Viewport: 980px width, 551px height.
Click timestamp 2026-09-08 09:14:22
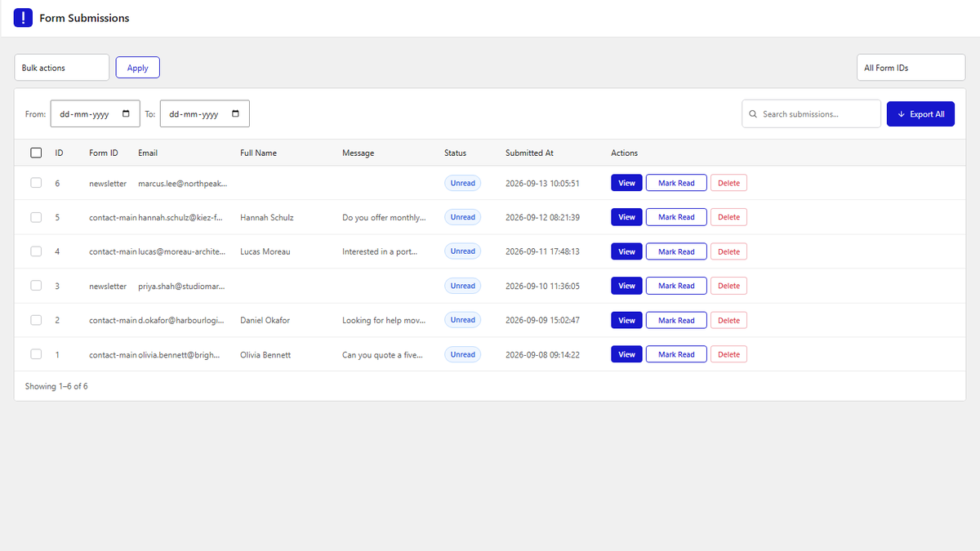[542, 354]
